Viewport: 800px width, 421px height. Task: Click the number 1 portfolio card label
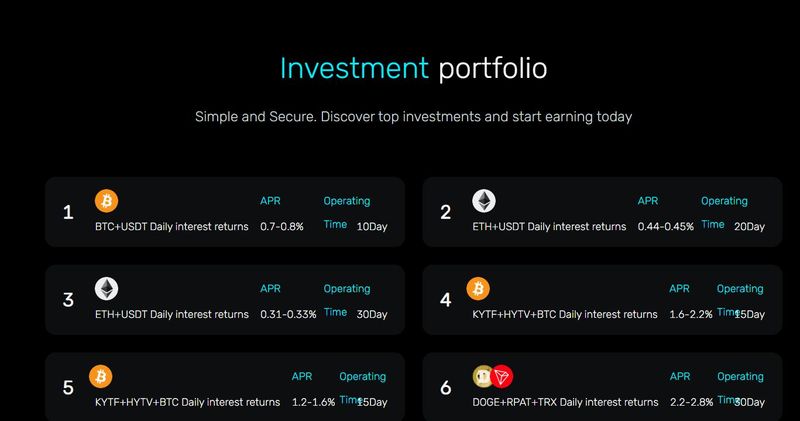[x=68, y=212]
